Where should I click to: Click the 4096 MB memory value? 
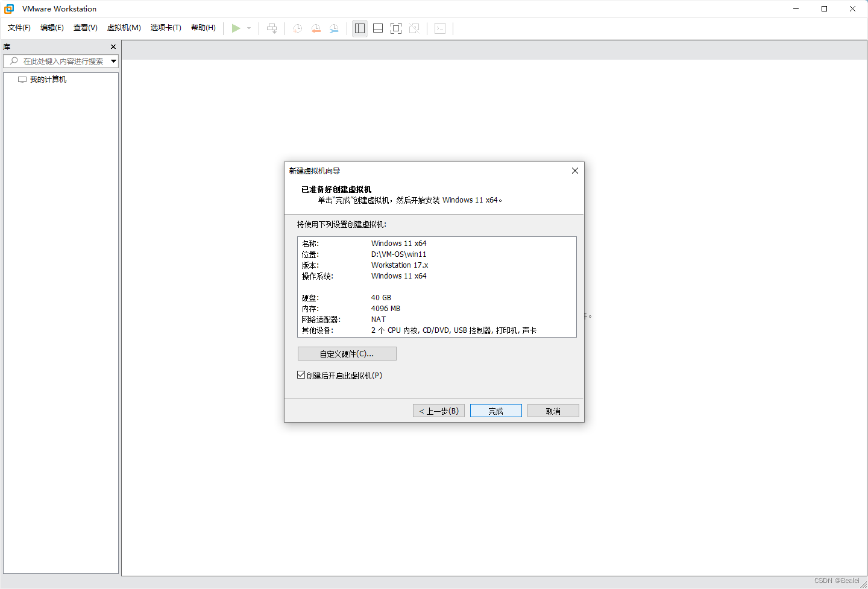point(386,309)
